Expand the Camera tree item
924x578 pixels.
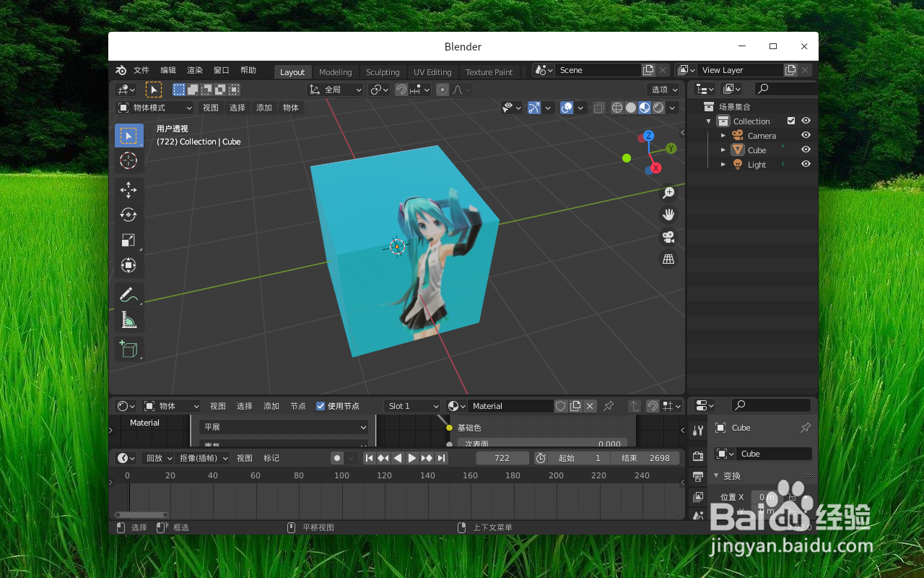click(723, 135)
